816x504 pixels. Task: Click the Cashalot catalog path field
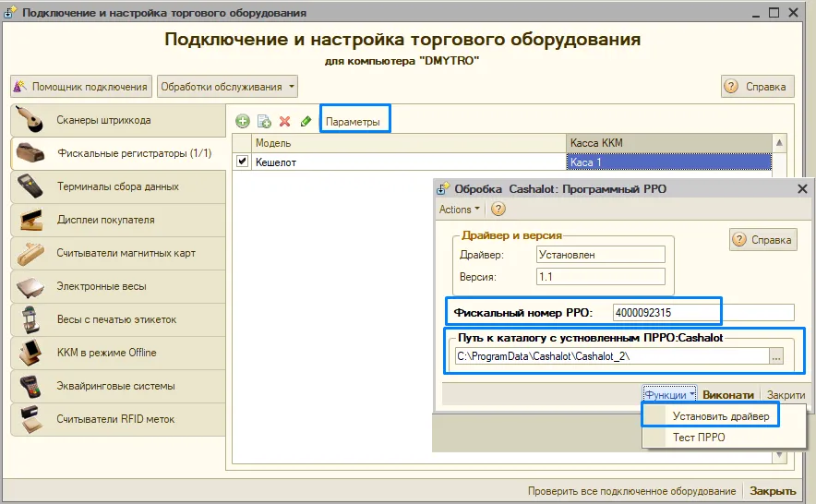[x=612, y=356]
